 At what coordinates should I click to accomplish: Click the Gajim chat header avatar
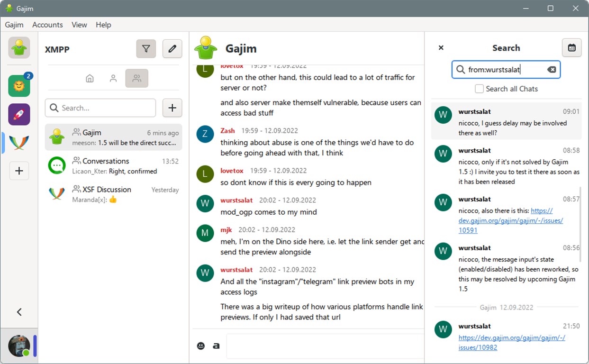click(206, 48)
